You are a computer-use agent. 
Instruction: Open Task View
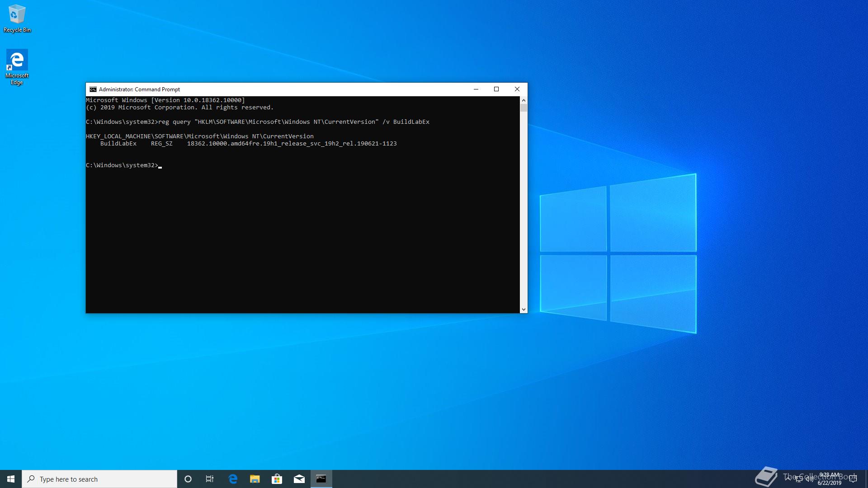[210, 479]
